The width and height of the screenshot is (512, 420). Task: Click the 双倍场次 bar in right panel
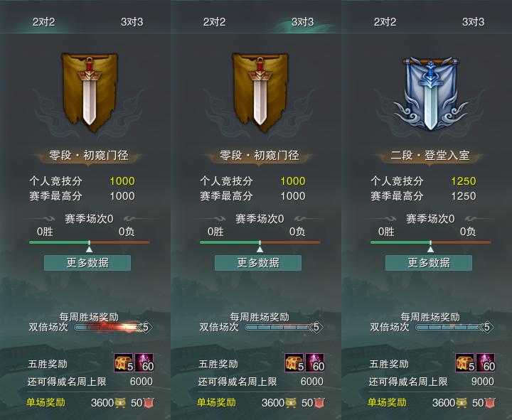[454, 327]
